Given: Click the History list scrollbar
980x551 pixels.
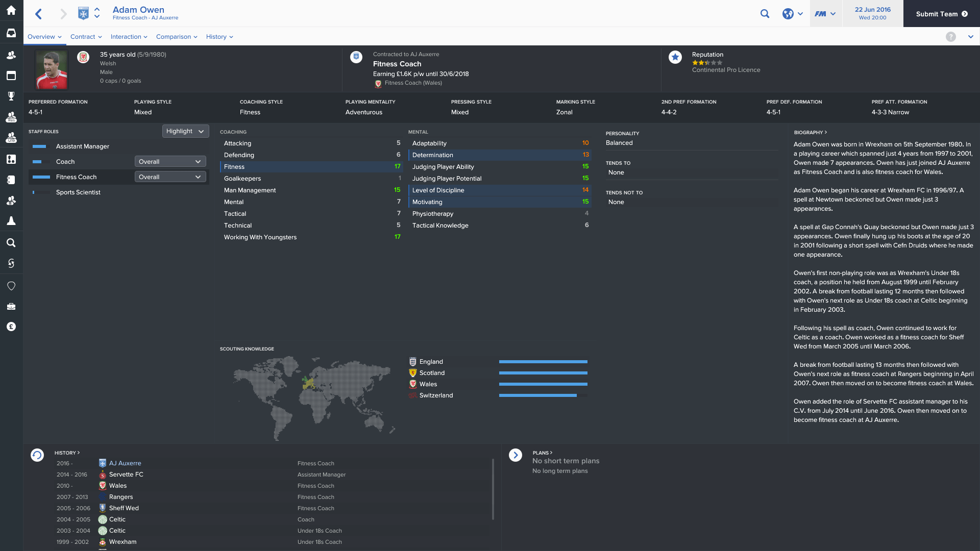Looking at the screenshot, I should pyautogui.click(x=493, y=489).
